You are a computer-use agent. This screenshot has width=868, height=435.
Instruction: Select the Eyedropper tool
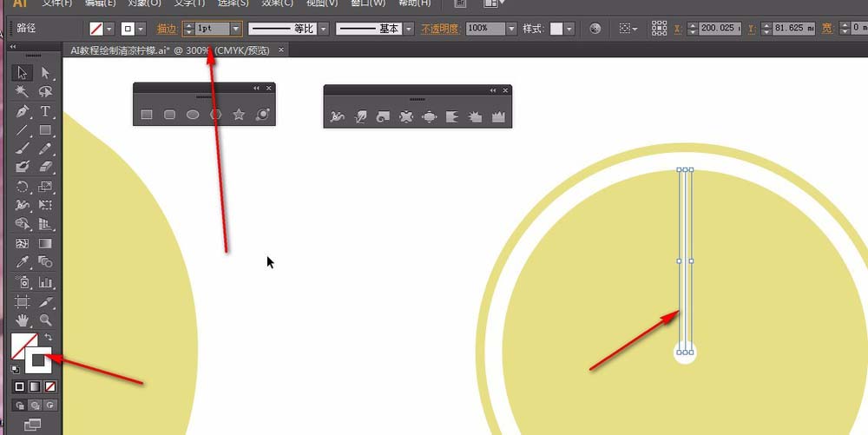(23, 261)
